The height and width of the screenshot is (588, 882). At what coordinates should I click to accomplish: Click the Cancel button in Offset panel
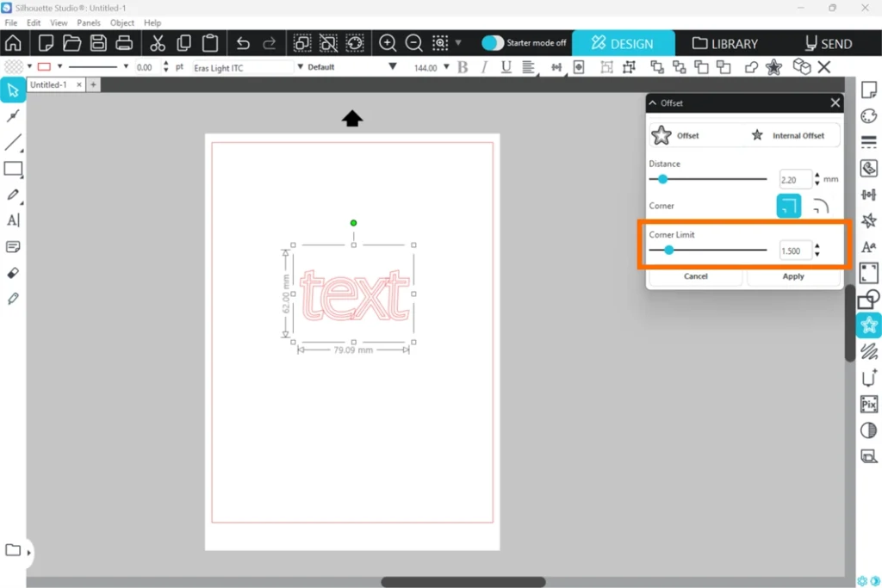695,276
